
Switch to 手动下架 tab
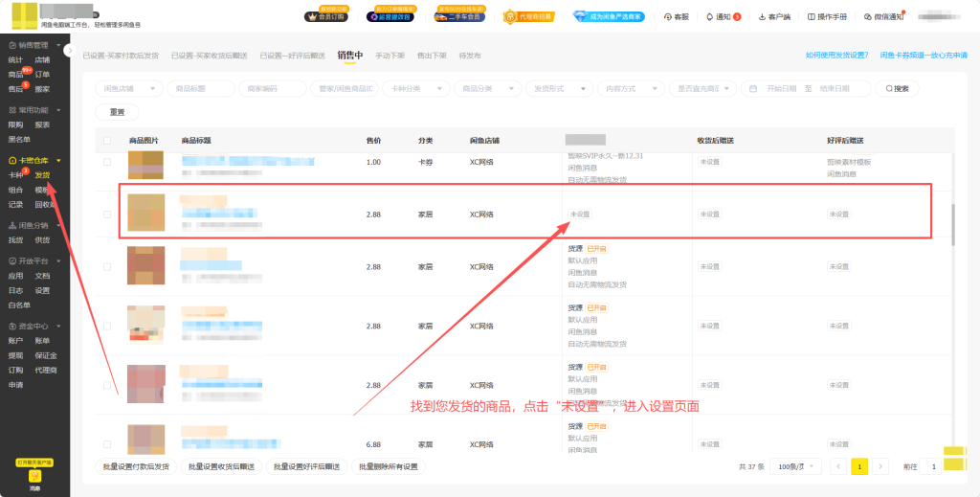(390, 56)
